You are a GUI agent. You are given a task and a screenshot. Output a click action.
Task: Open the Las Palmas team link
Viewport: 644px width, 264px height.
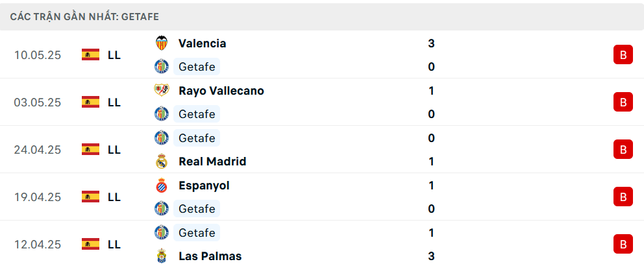coord(210,256)
